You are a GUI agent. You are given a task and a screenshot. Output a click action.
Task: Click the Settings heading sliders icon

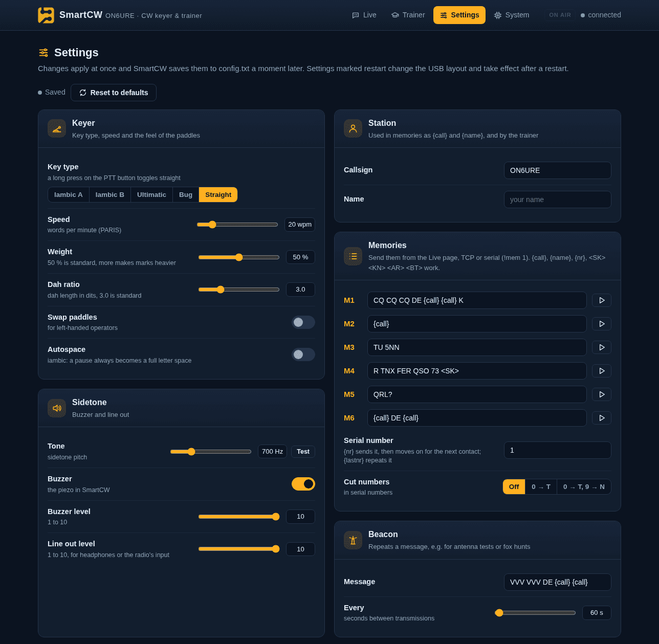(x=43, y=53)
